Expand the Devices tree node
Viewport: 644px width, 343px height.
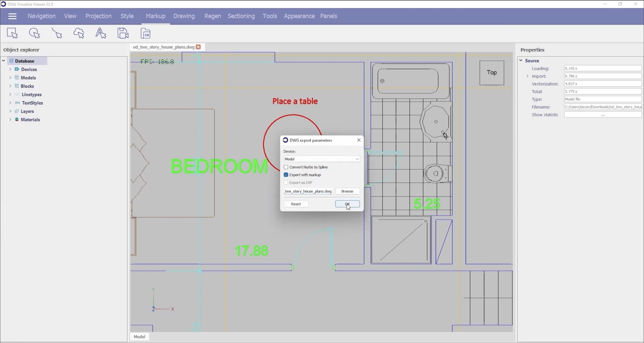pyautogui.click(x=10, y=69)
